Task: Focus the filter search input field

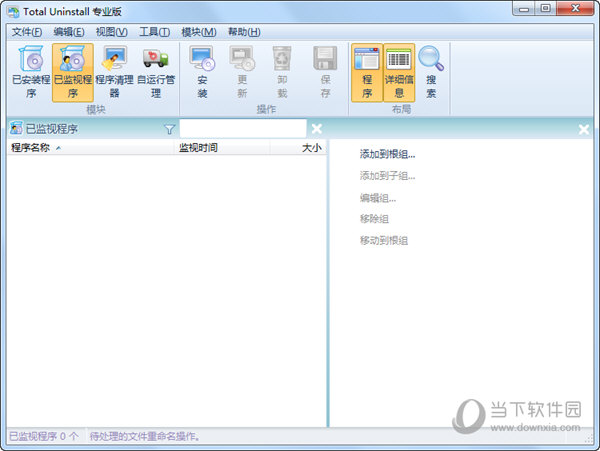Action: coord(243,129)
